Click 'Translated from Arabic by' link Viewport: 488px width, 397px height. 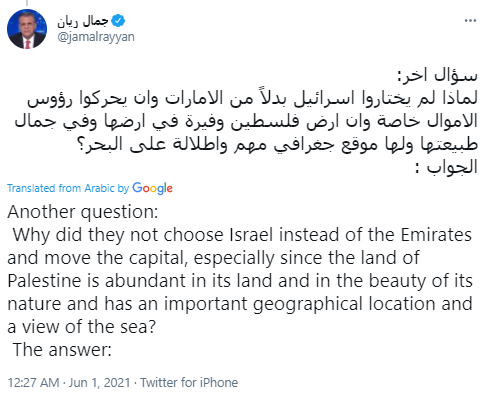tap(68, 188)
